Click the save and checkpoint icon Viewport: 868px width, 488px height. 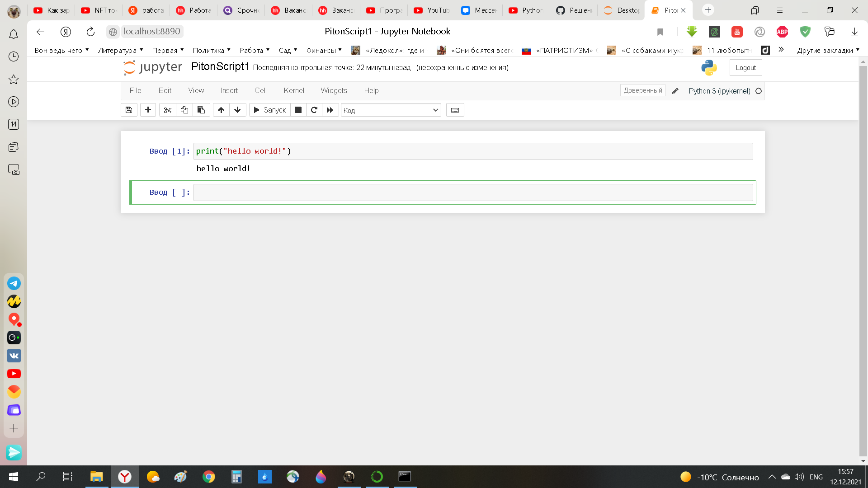[129, 110]
